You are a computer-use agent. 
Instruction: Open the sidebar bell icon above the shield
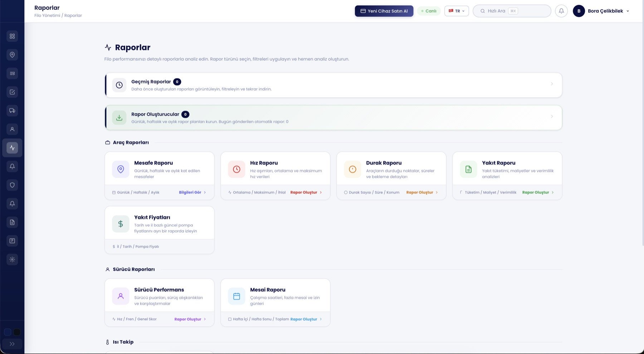pos(12,166)
